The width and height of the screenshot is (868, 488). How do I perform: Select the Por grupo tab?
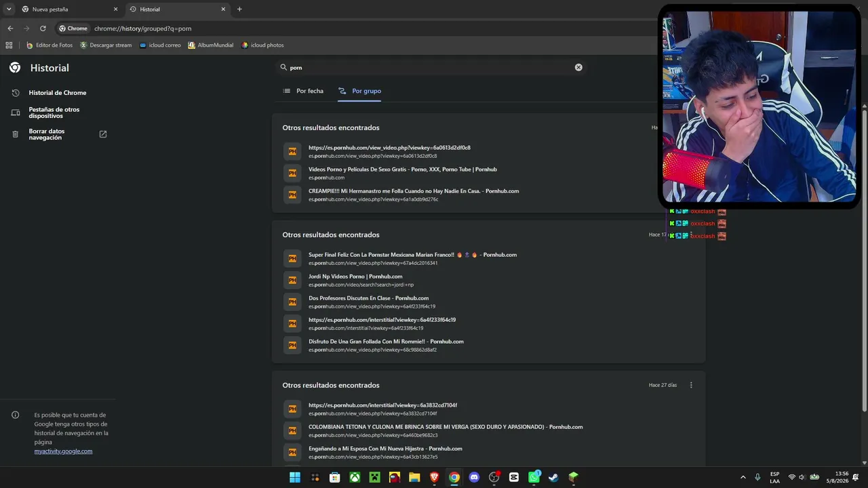[x=359, y=91]
